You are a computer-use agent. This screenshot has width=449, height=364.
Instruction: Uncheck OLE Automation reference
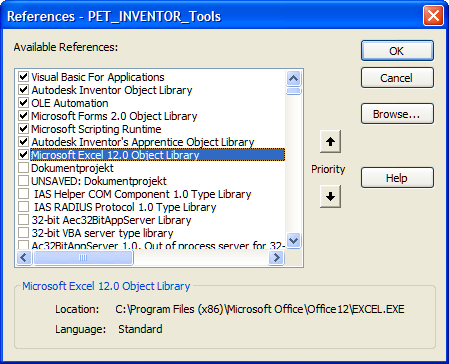(23, 103)
